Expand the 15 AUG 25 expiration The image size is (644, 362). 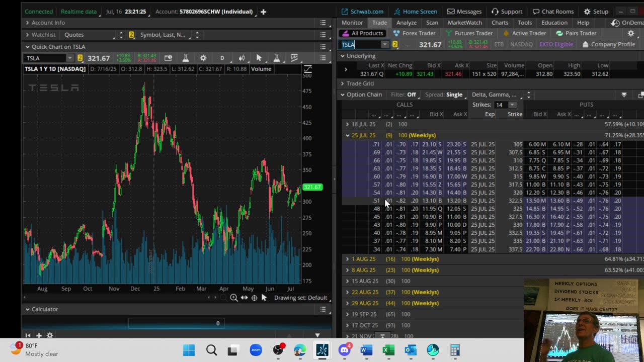click(347, 281)
